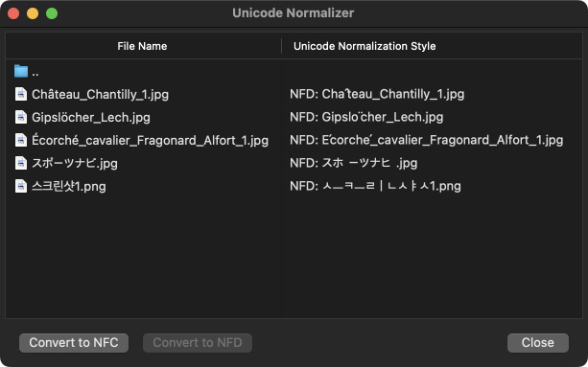Click NFD style text for Château row
Screen dimensions: 588x367
point(377,94)
